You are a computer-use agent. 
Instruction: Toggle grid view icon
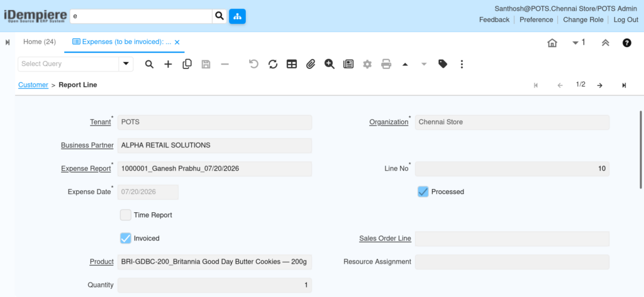(292, 64)
